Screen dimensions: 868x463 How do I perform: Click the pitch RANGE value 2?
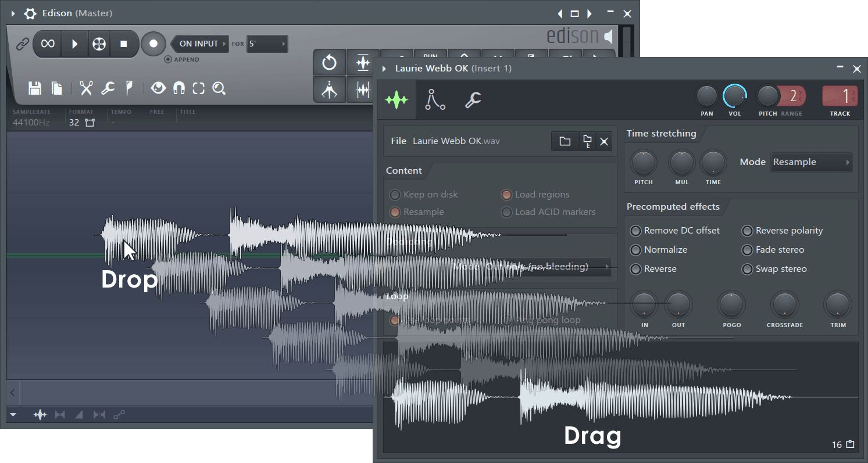click(x=792, y=96)
